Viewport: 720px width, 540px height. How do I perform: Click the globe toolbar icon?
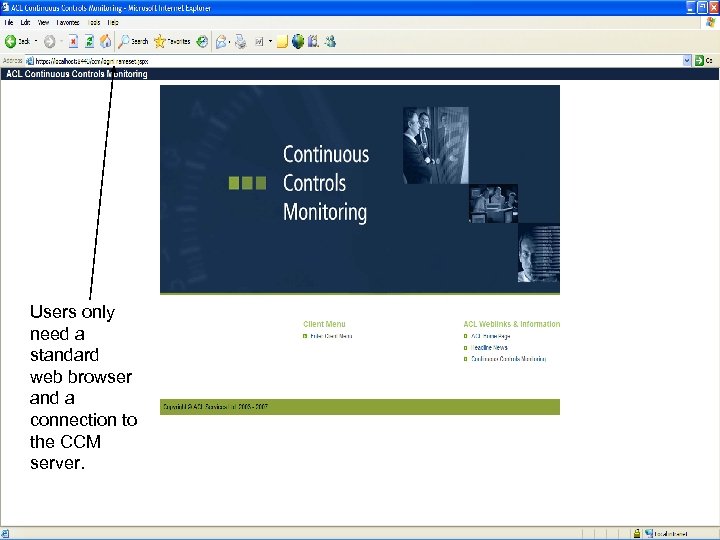[x=298, y=42]
